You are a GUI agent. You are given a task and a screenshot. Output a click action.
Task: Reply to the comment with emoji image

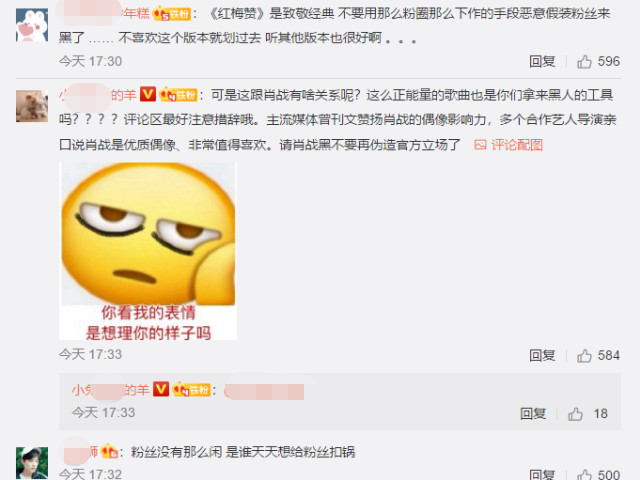[542, 356]
